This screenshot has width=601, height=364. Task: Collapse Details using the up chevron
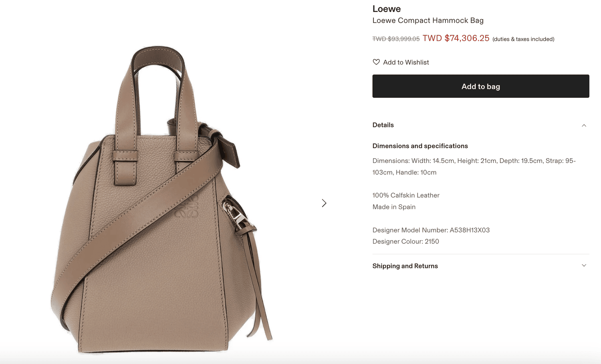tap(584, 125)
